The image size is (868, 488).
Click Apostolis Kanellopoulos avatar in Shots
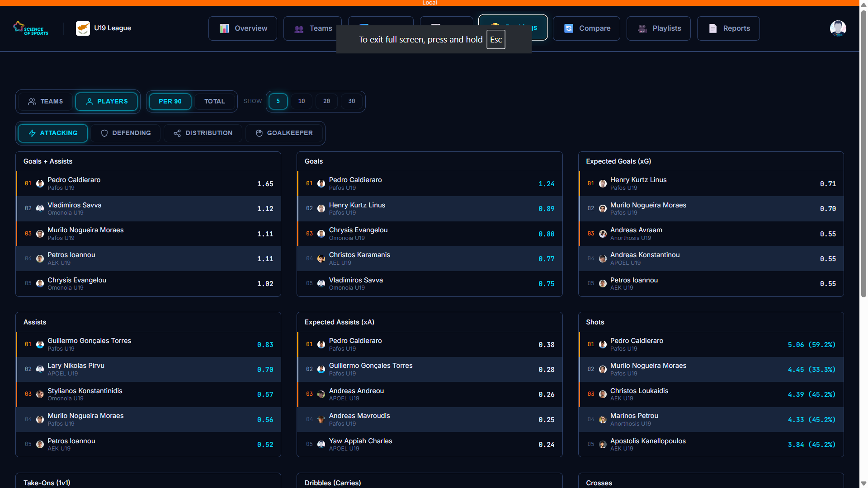click(603, 445)
